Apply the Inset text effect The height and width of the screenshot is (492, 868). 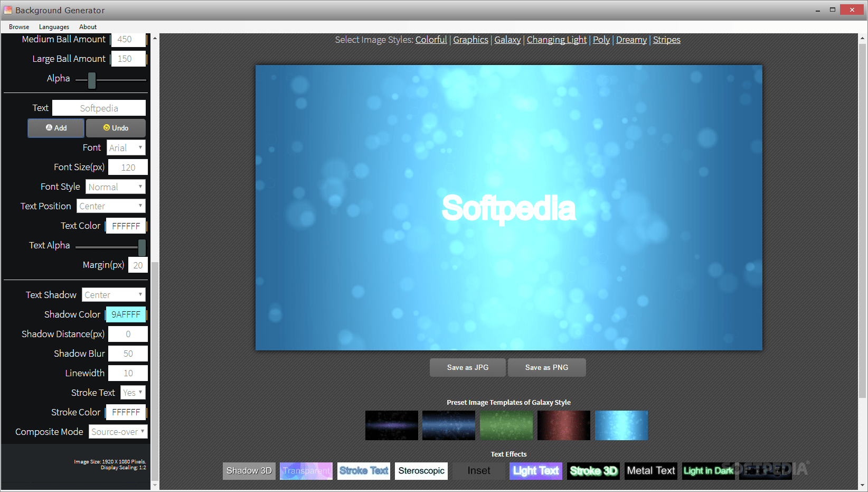tap(479, 471)
